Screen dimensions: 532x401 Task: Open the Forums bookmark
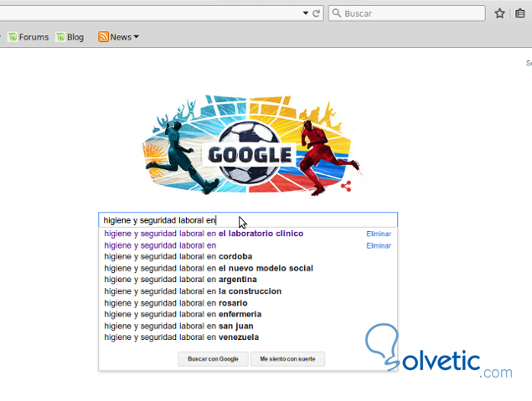(x=28, y=37)
